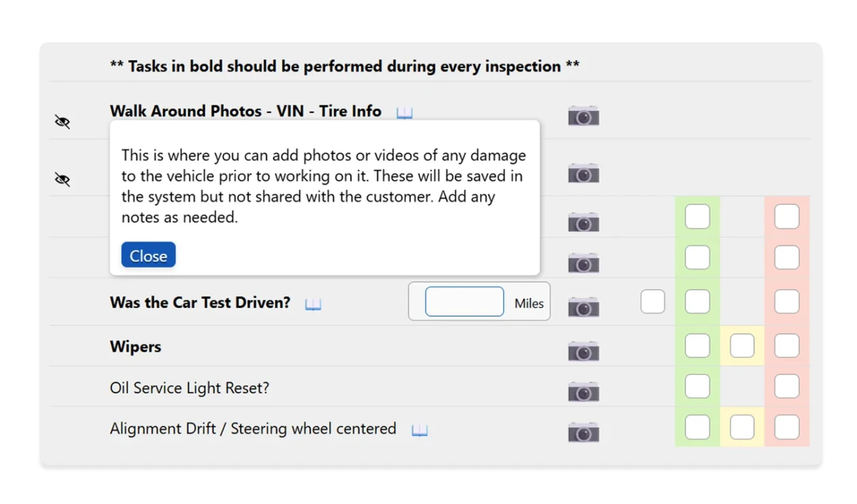Open the info book icon beside Walk Around Photos title

click(x=404, y=113)
